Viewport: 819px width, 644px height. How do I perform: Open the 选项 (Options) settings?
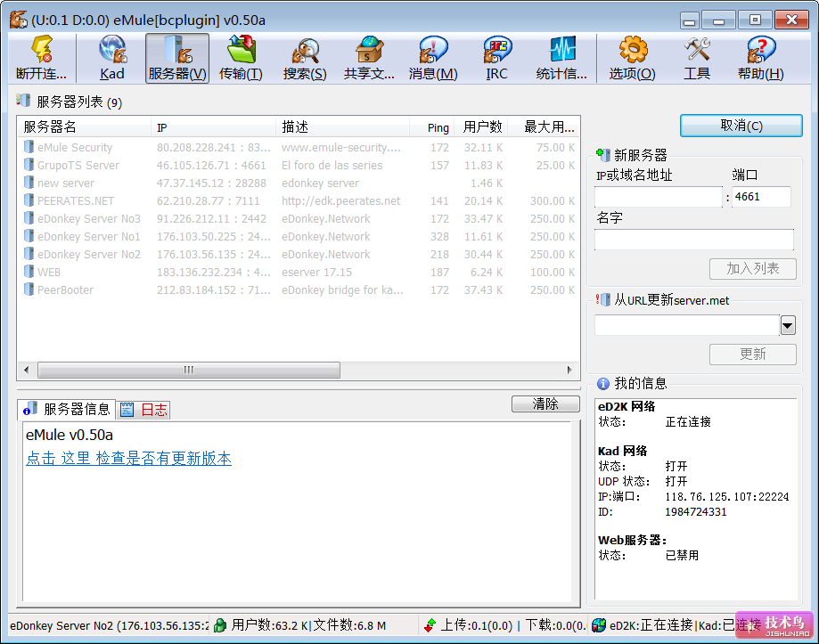coord(630,58)
